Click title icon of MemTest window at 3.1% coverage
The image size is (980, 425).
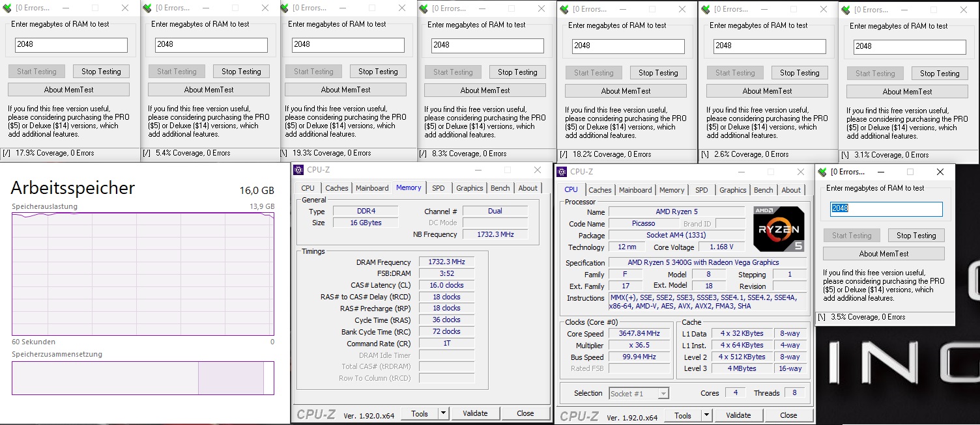click(x=846, y=10)
